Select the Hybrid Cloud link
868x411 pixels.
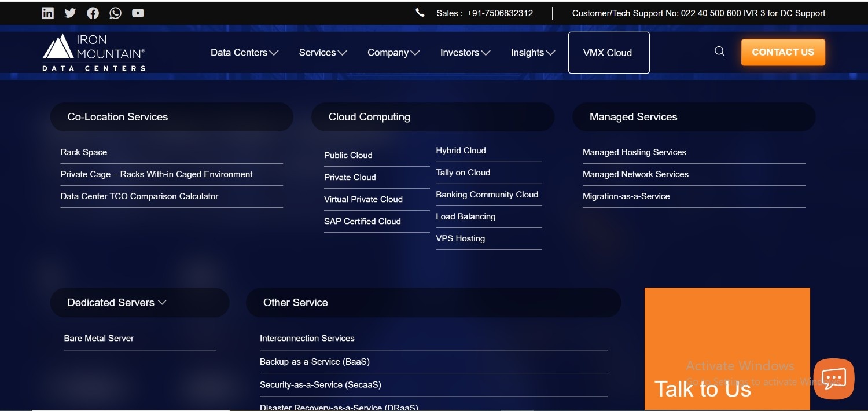click(461, 151)
